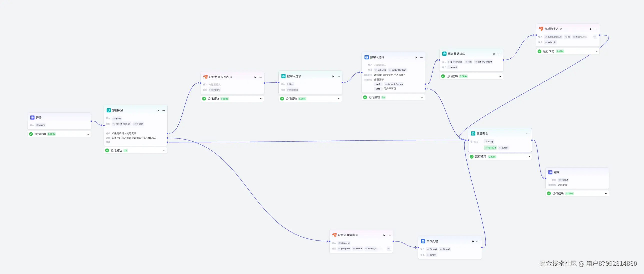
Task: Run the 意图识别 node play button
Action: [158, 110]
